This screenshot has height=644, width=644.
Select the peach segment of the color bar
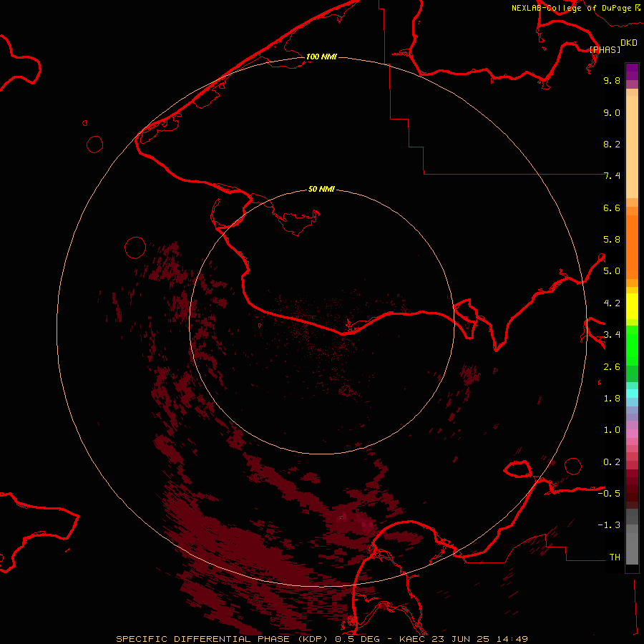[632, 147]
